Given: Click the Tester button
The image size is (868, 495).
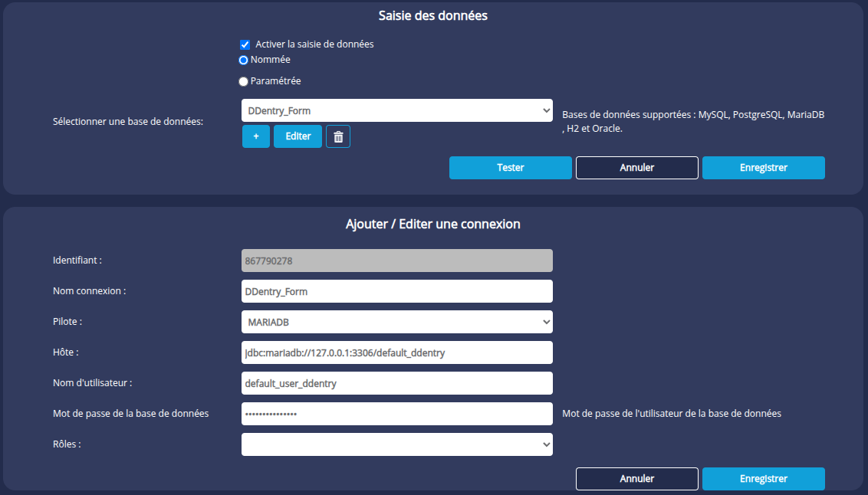Looking at the screenshot, I should point(510,168).
